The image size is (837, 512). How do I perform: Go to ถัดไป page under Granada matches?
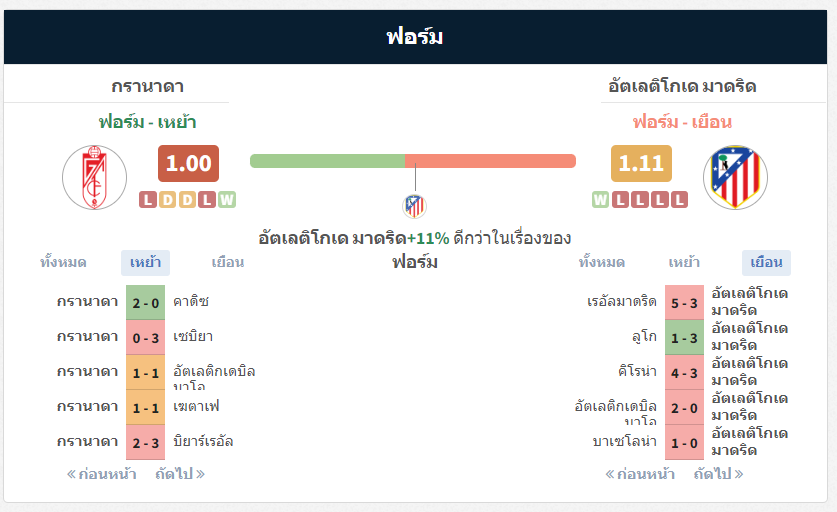[x=180, y=474]
